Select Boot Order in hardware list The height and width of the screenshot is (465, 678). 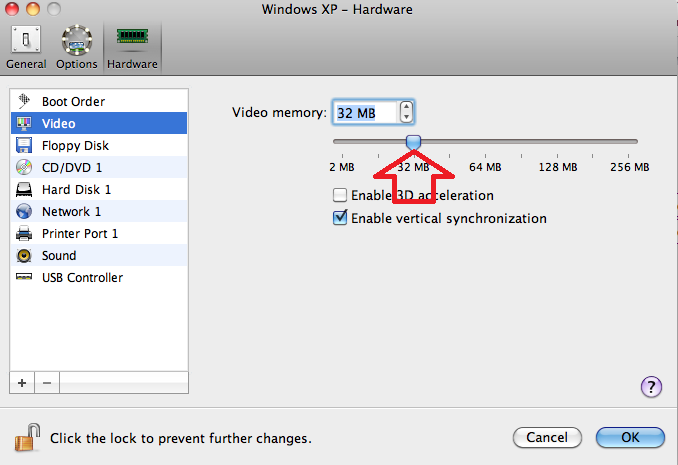pos(99,101)
